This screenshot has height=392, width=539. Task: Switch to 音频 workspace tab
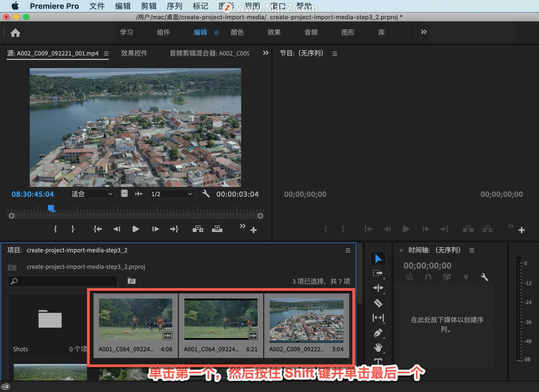[311, 32]
